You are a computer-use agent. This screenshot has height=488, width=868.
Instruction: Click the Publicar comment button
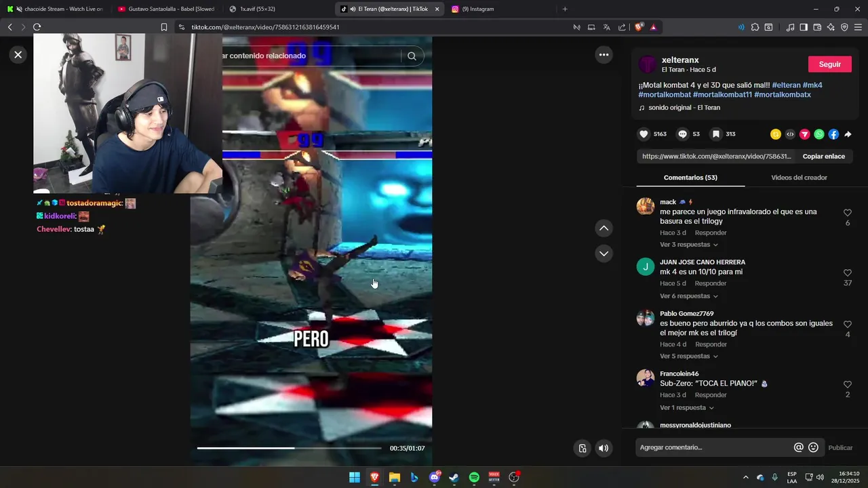(840, 447)
